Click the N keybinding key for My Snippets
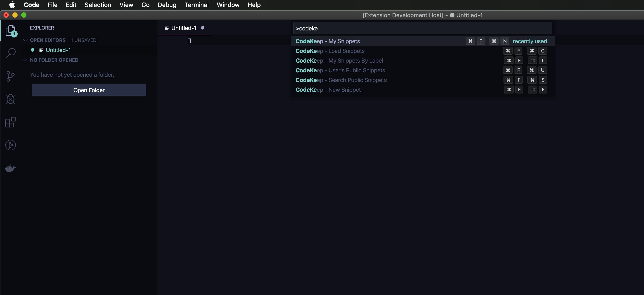This screenshot has height=295, width=644. coord(505,41)
